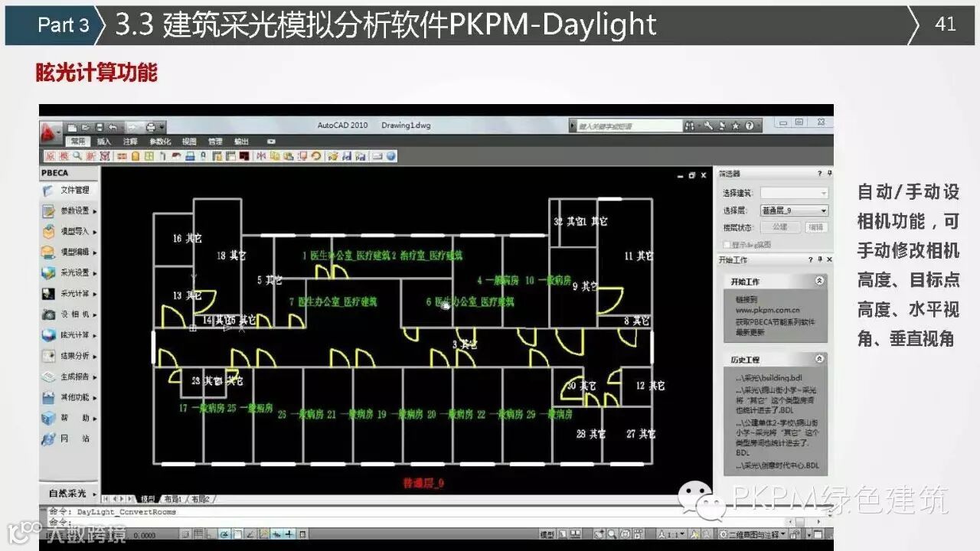Switch to the 输出 ribbon tab

pyautogui.click(x=241, y=142)
